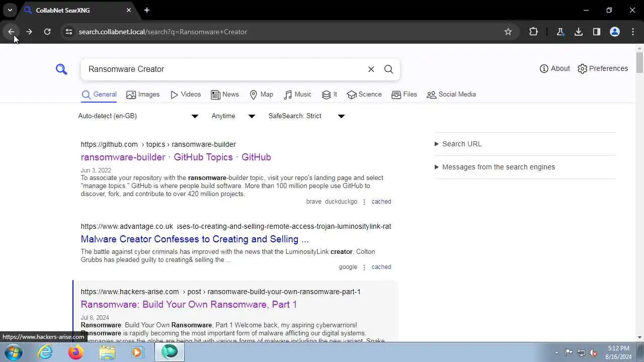This screenshot has height=362, width=644.
Task: Open the browser three-dot menu
Action: pos(633,32)
